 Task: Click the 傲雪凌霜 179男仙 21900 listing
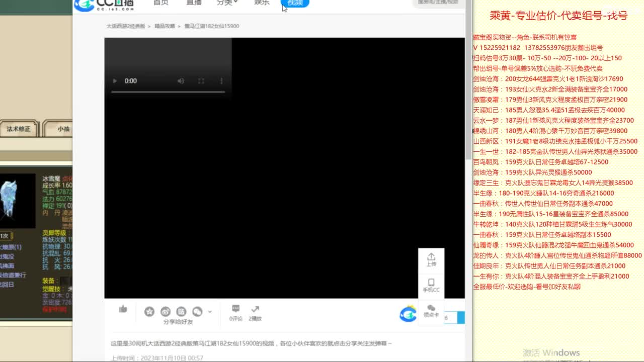tap(550, 100)
